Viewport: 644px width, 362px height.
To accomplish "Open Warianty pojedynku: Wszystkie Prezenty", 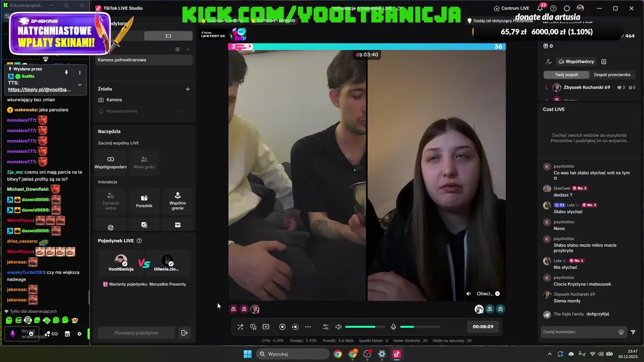I will pyautogui.click(x=144, y=284).
